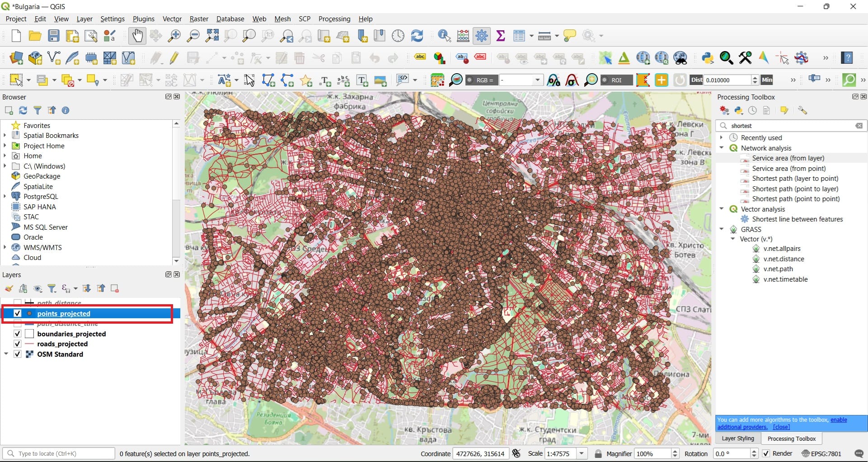Switch to the Layer Styling tab
Viewport: 868px width, 462px height.
(738, 438)
